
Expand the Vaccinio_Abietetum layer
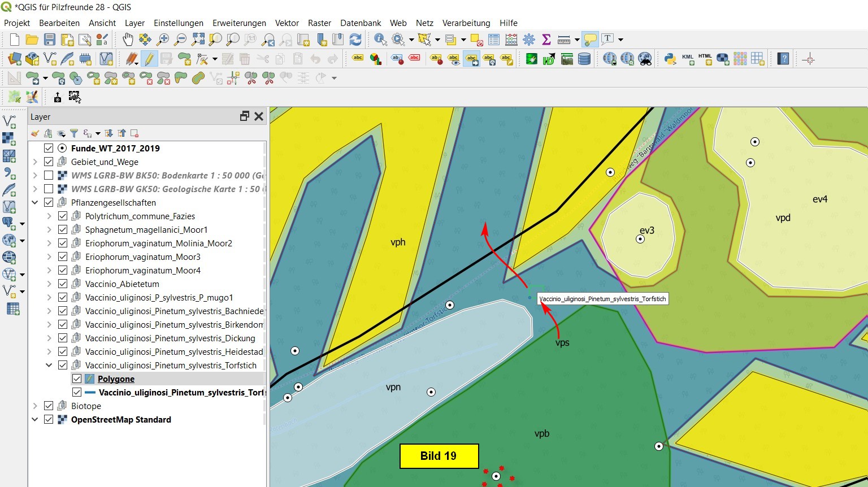[49, 284]
